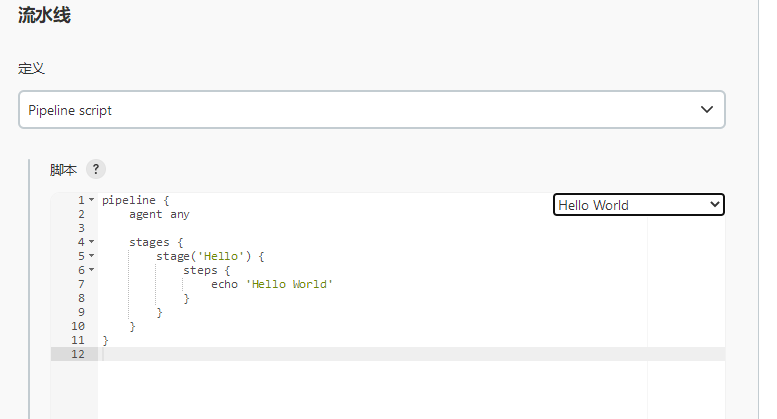Click the help icon beside 脚本
The image size is (777, 419).
[96, 169]
